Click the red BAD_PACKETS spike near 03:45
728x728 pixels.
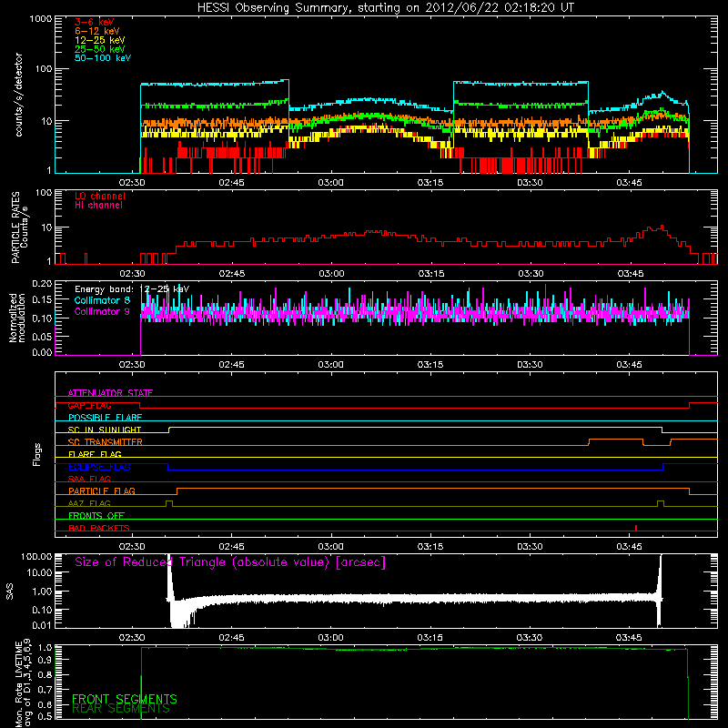click(x=636, y=528)
